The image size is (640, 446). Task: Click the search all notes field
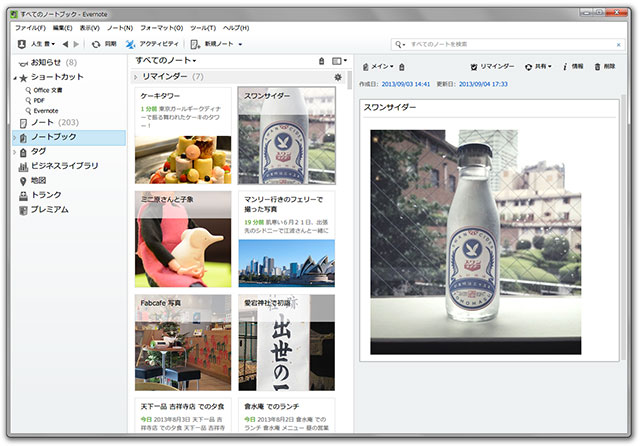click(x=510, y=44)
